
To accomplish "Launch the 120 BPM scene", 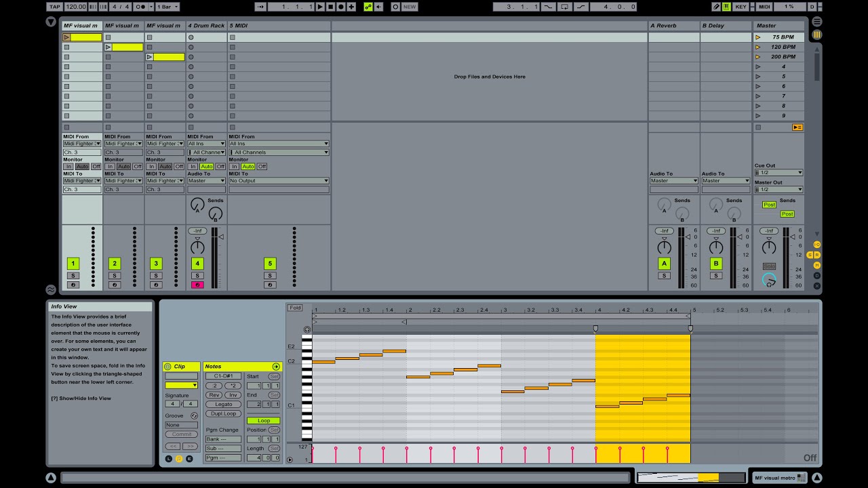I will [x=758, y=47].
